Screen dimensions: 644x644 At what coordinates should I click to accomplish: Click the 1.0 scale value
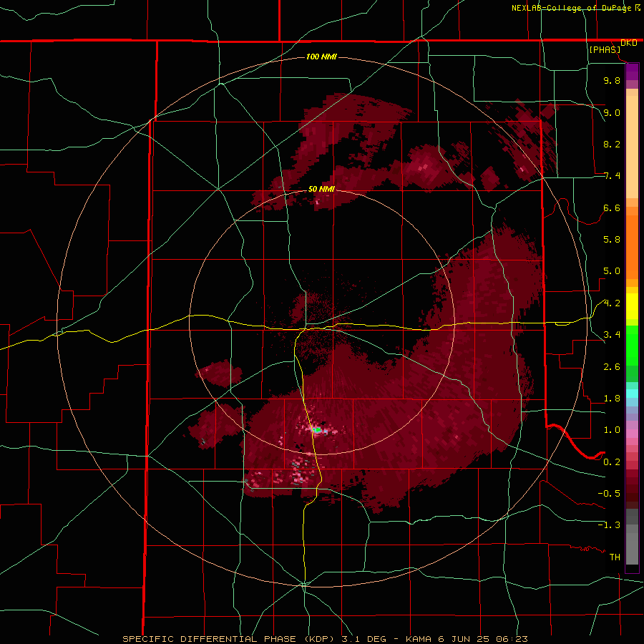[x=612, y=430]
